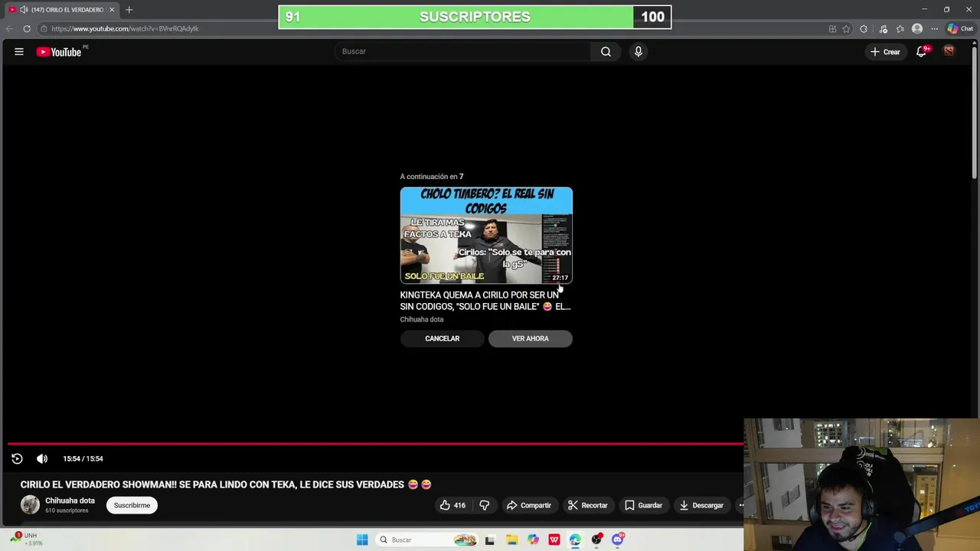Screen dimensions: 980x551
Task: Like the video with 416 likes
Action: 452,505
